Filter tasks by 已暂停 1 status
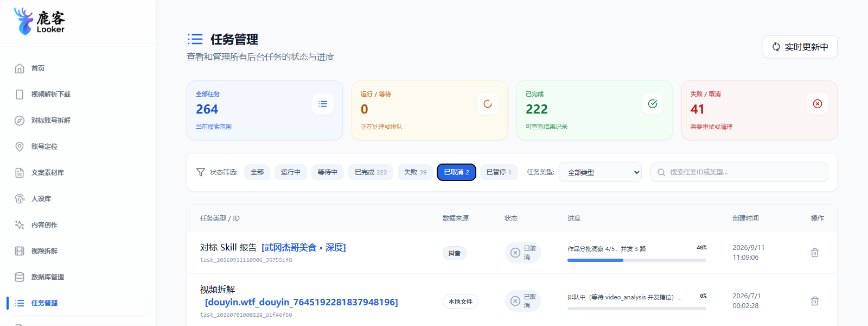The height and width of the screenshot is (326, 868). (x=499, y=172)
